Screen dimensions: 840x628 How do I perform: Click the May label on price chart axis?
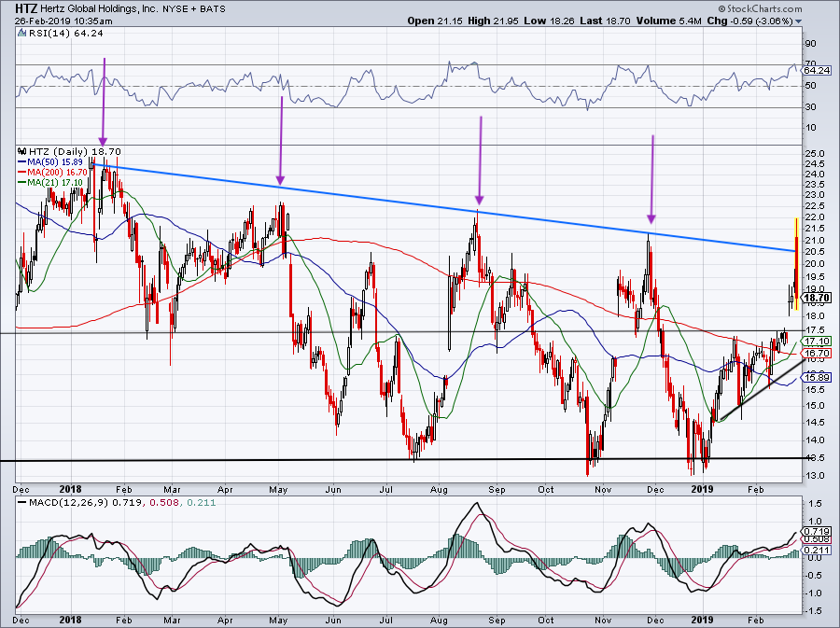(x=278, y=489)
